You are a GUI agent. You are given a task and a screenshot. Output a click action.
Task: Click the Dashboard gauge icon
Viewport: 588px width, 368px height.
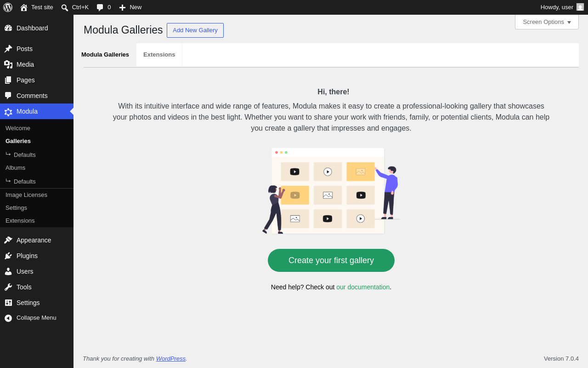click(x=8, y=28)
